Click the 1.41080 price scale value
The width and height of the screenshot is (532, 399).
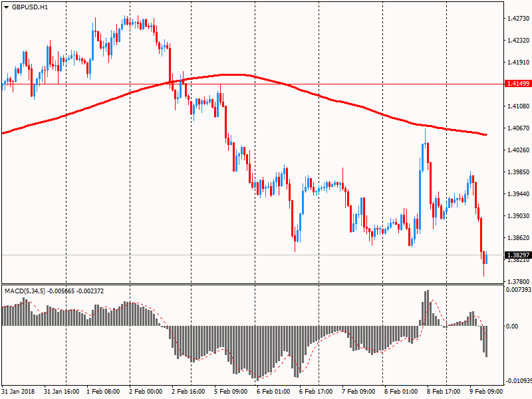tap(518, 106)
